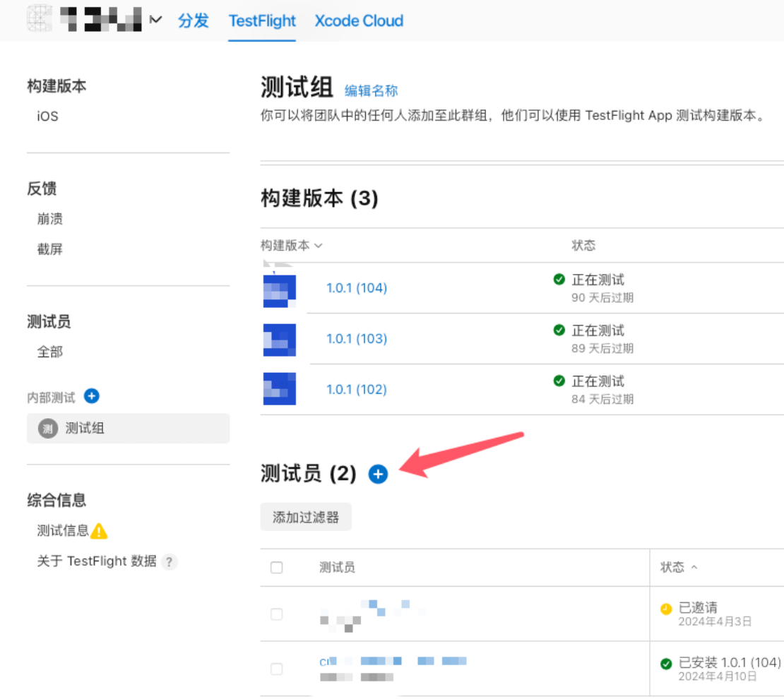
Task: Add a new internal testing group with plus icon
Action: [92, 396]
